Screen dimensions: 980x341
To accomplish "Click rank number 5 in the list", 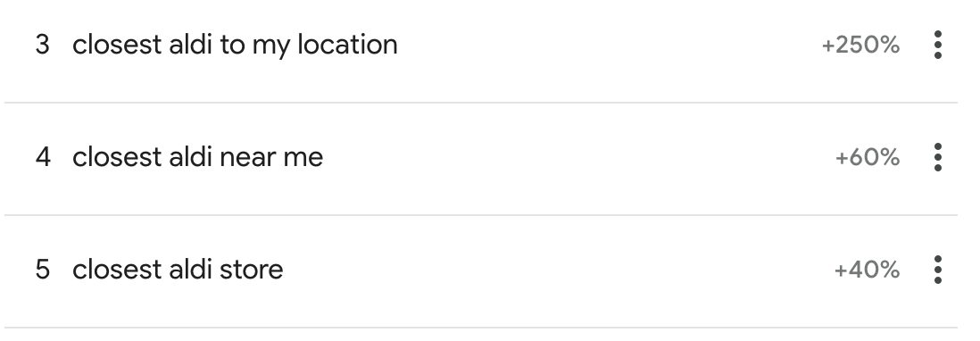I will (x=43, y=270).
